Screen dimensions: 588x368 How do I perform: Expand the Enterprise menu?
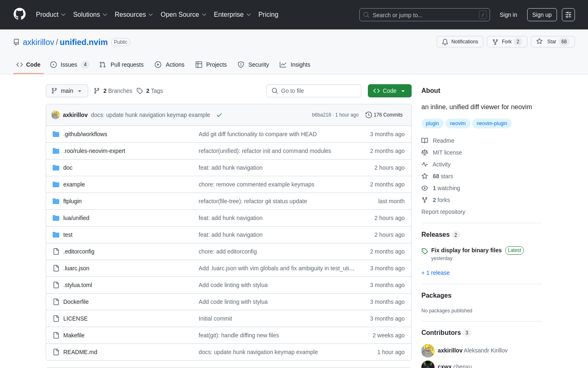(233, 15)
